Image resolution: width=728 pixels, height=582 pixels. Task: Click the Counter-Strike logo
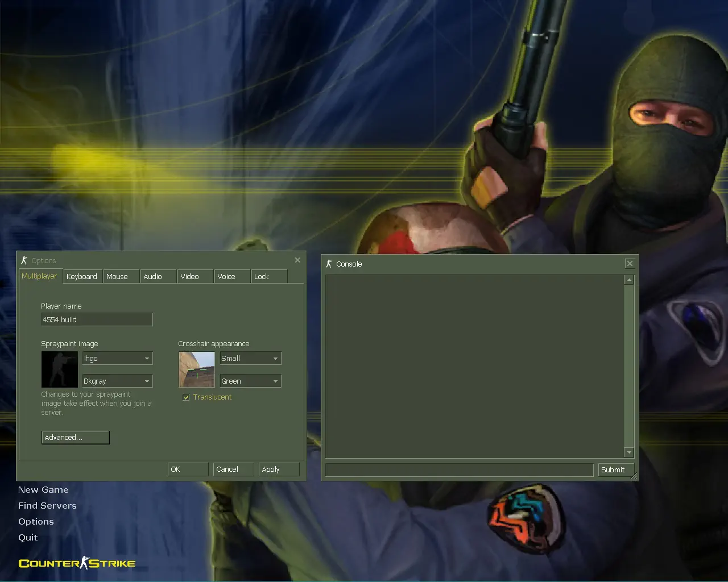[x=77, y=563]
